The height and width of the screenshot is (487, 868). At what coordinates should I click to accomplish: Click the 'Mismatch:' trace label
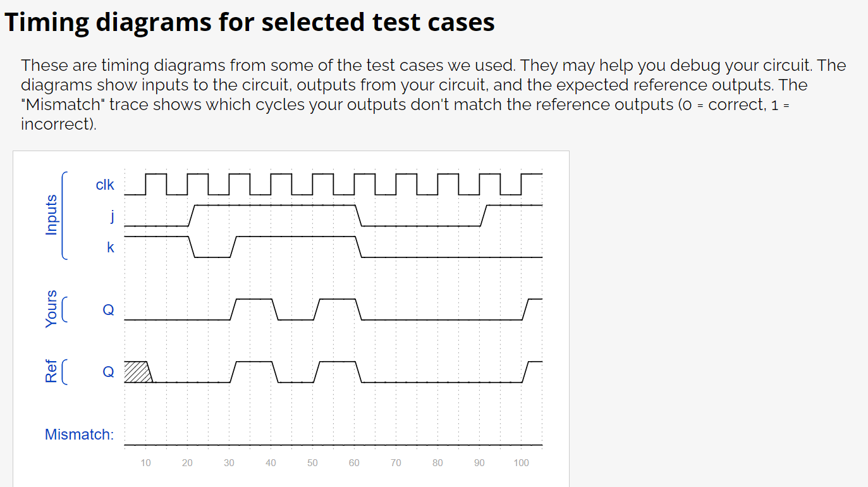pyautogui.click(x=79, y=435)
